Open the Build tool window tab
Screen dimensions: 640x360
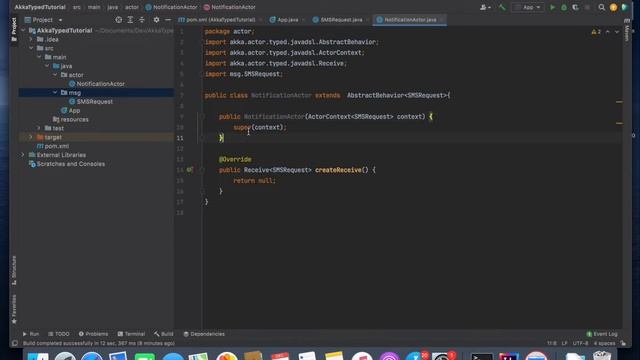(164, 334)
